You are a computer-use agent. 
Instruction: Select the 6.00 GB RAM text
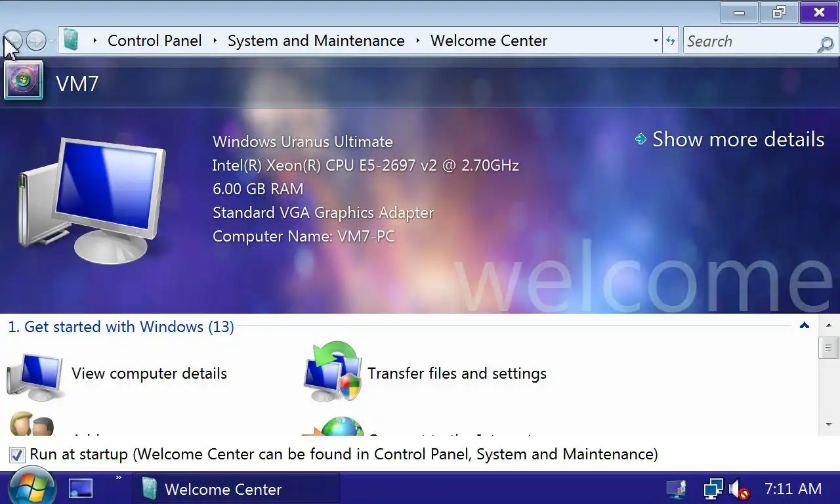click(258, 189)
